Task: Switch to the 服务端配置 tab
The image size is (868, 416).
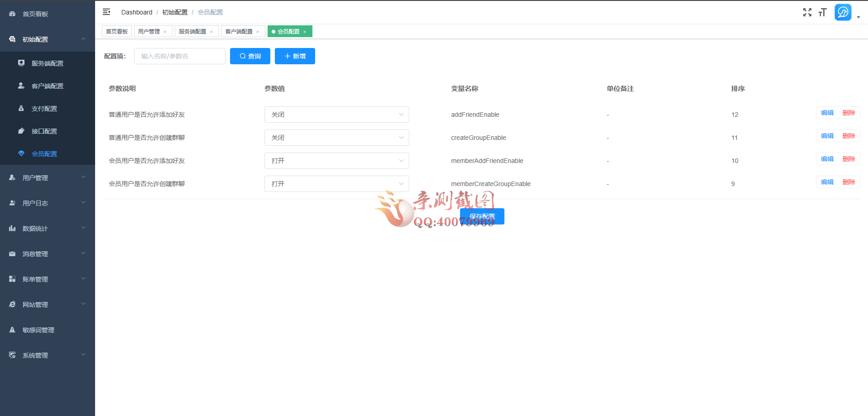Action: [x=192, y=32]
